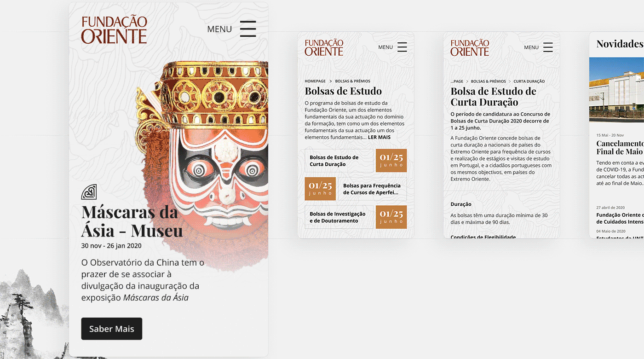Open hamburger menu on Curta Duração screen
644x359 pixels.
click(x=548, y=47)
